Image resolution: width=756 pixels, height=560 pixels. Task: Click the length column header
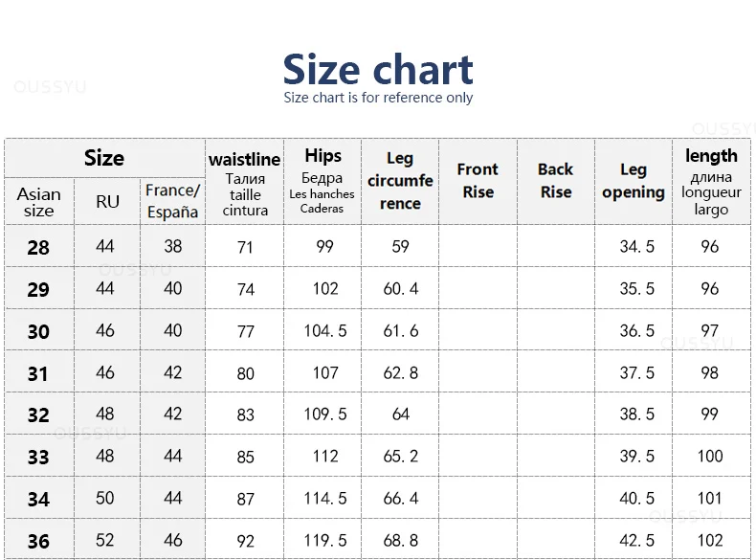(711, 182)
